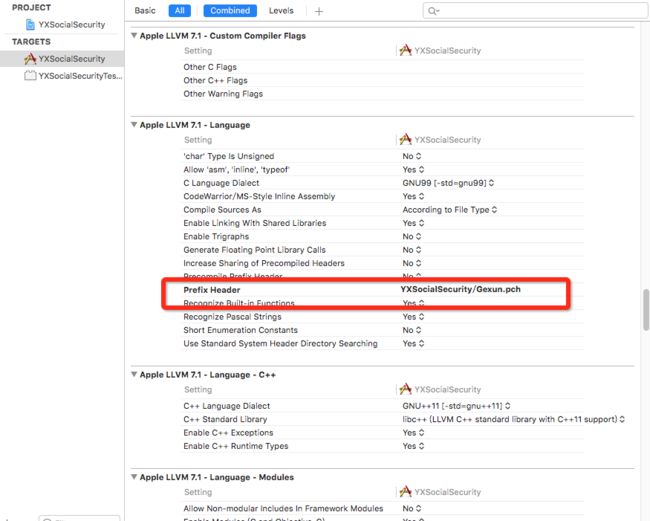The image size is (650, 521).
Task: Click the Recognize Pascal Strings setting name
Action: [232, 317]
